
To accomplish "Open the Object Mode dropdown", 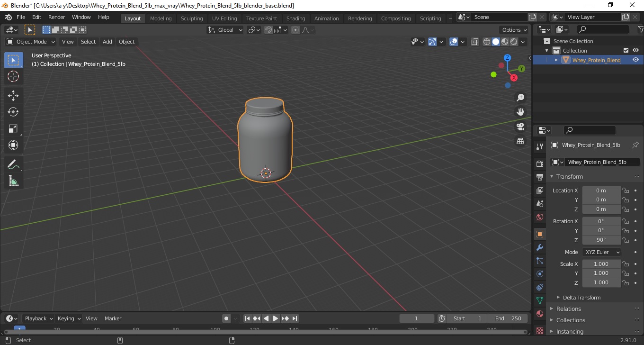I will coord(31,42).
